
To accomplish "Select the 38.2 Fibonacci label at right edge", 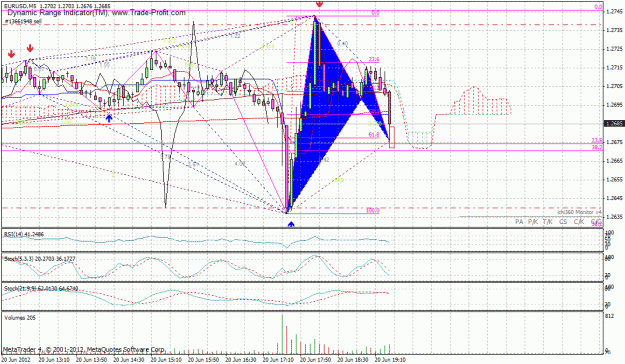I will [597, 148].
